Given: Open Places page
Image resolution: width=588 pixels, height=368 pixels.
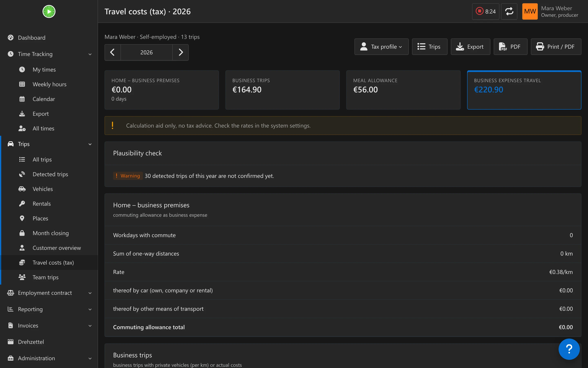Looking at the screenshot, I should coord(49,218).
